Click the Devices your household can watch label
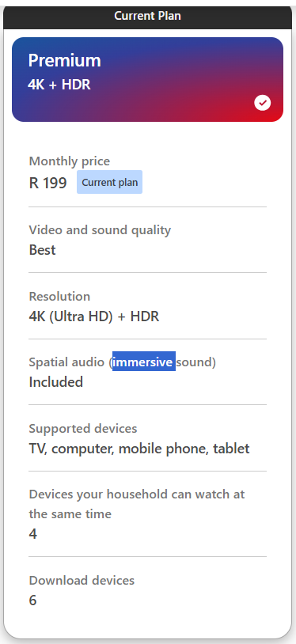296x644 pixels. [x=137, y=504]
